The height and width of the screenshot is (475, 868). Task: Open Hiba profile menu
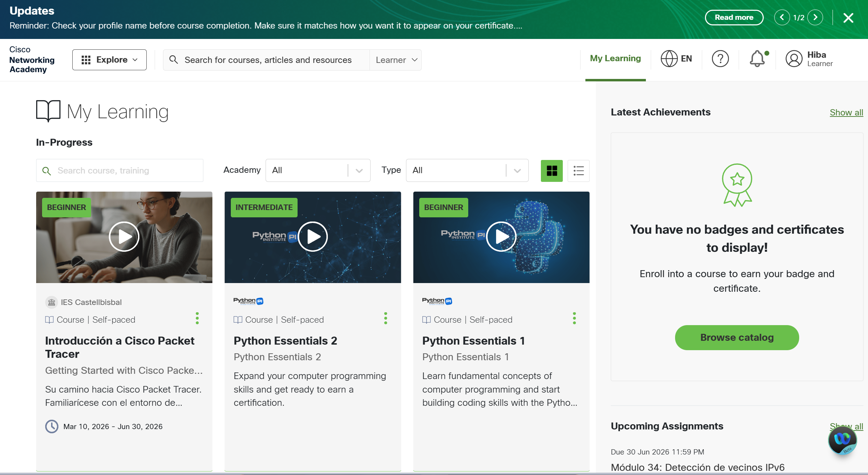pos(809,58)
